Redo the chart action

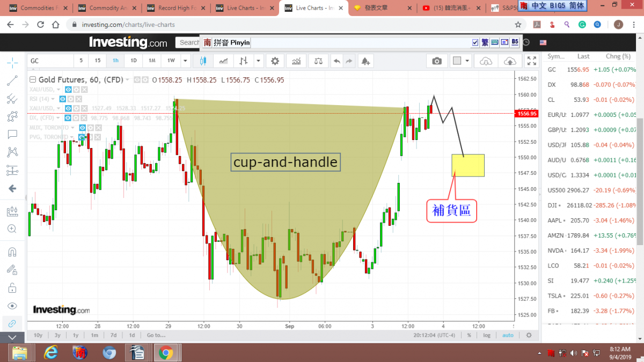(349, 61)
